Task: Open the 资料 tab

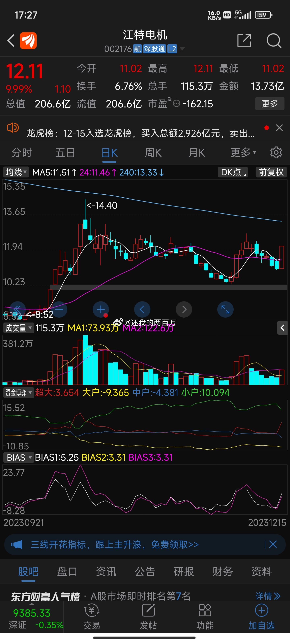Action: [x=261, y=572]
